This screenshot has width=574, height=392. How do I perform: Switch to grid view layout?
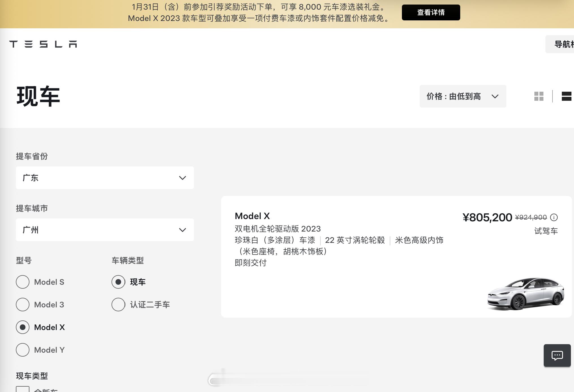pos(538,96)
